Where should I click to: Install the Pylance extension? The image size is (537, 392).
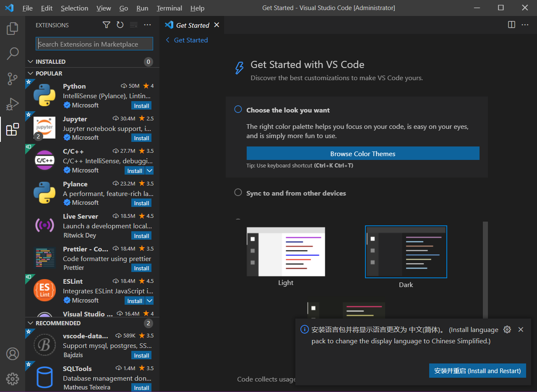141,203
